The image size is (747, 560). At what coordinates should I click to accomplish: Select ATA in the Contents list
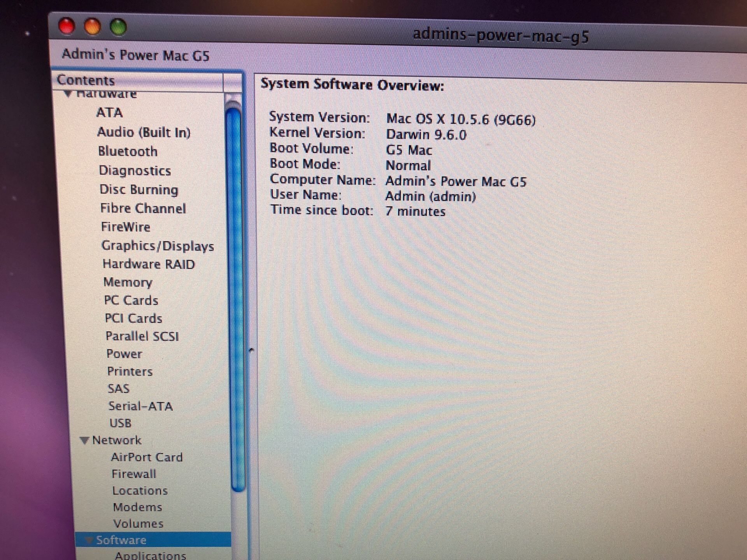click(x=109, y=113)
